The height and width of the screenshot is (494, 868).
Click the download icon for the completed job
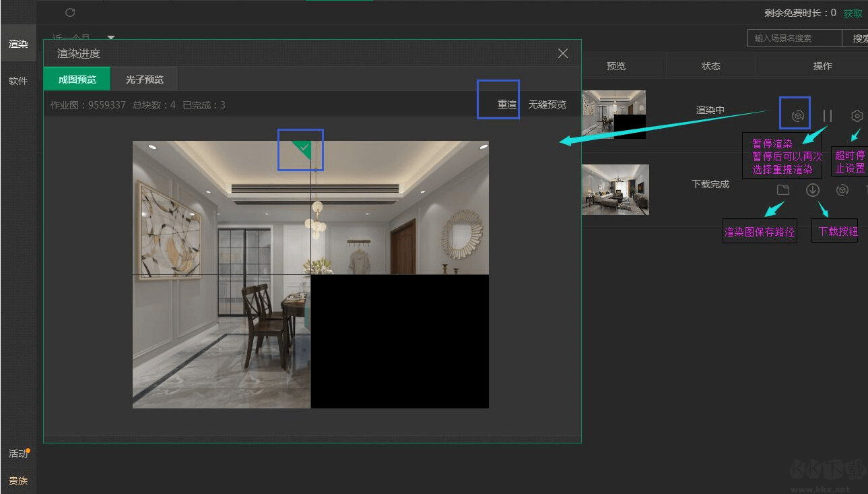[x=812, y=190]
